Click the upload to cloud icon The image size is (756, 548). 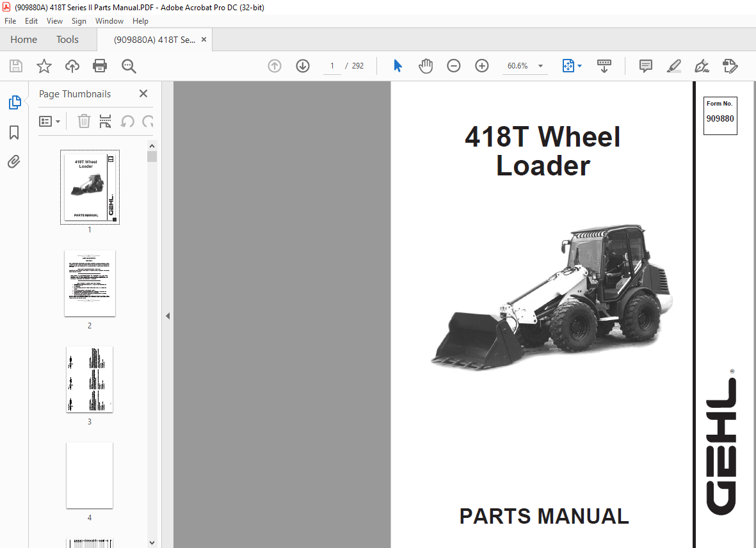pos(72,66)
